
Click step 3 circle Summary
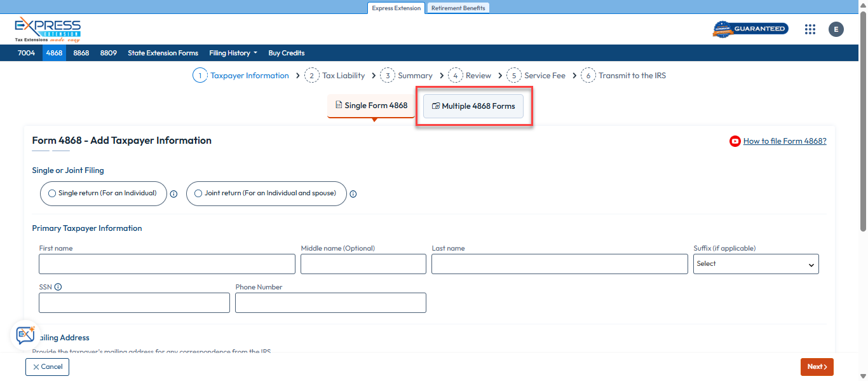click(x=388, y=76)
